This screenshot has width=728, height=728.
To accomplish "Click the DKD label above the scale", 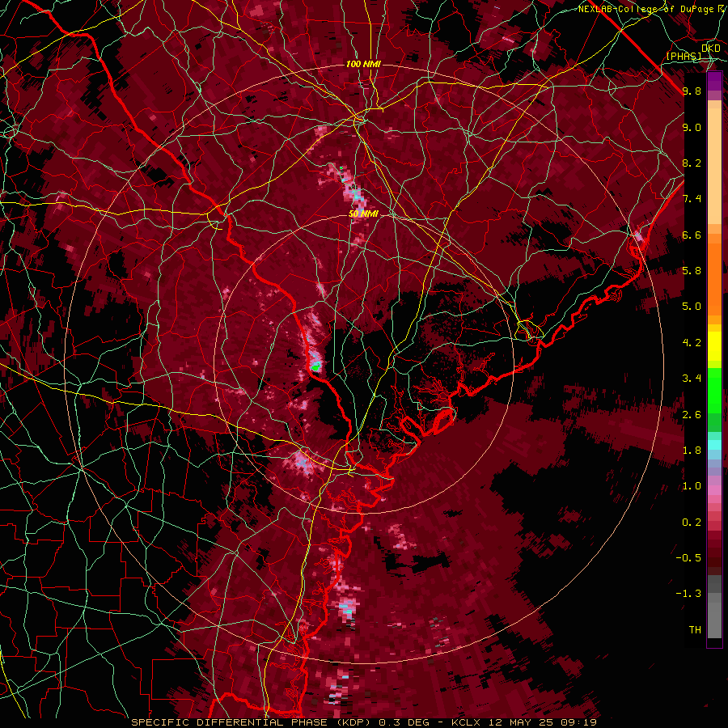I will [710, 49].
